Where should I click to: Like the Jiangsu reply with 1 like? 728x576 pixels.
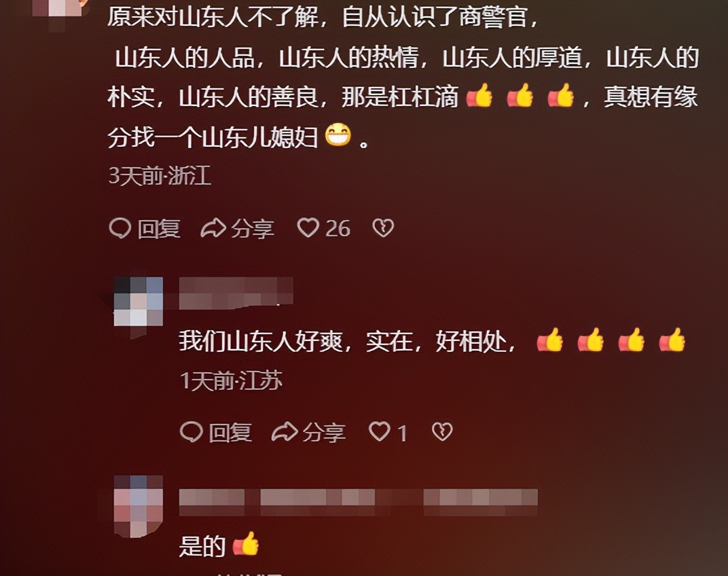click(x=380, y=432)
